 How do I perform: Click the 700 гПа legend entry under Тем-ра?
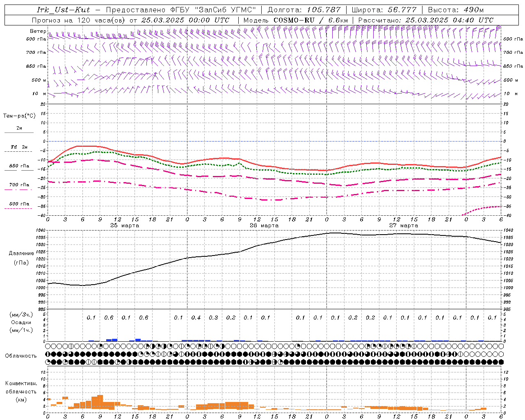[x=19, y=185]
